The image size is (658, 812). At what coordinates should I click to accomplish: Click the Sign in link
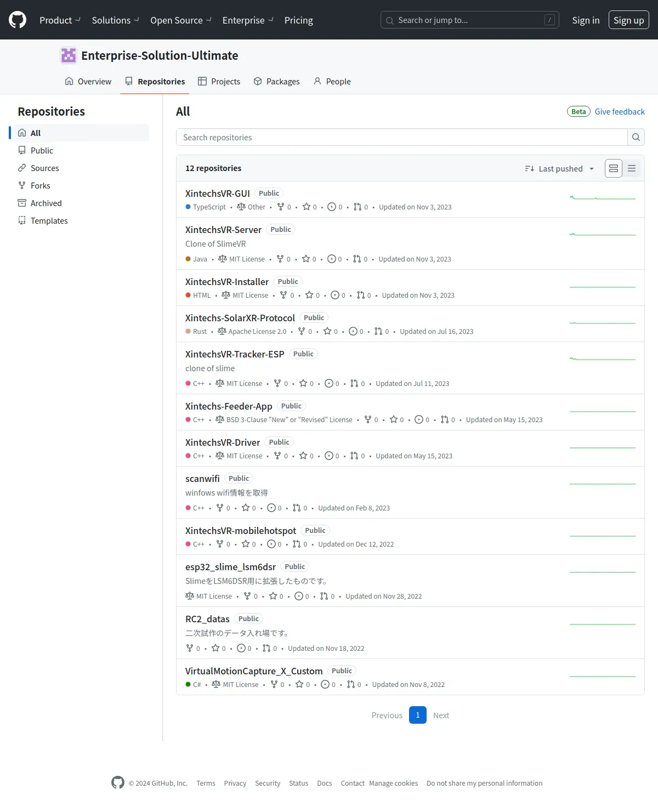click(586, 20)
